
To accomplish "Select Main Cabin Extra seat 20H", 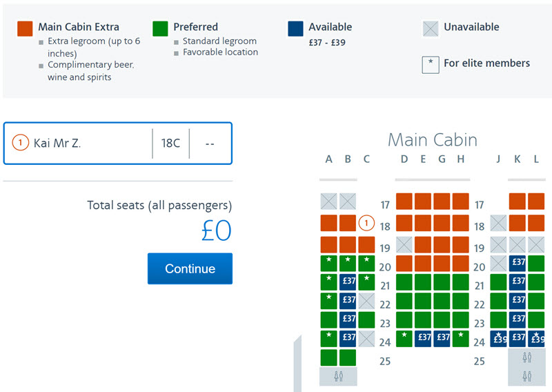I will coord(460,263).
